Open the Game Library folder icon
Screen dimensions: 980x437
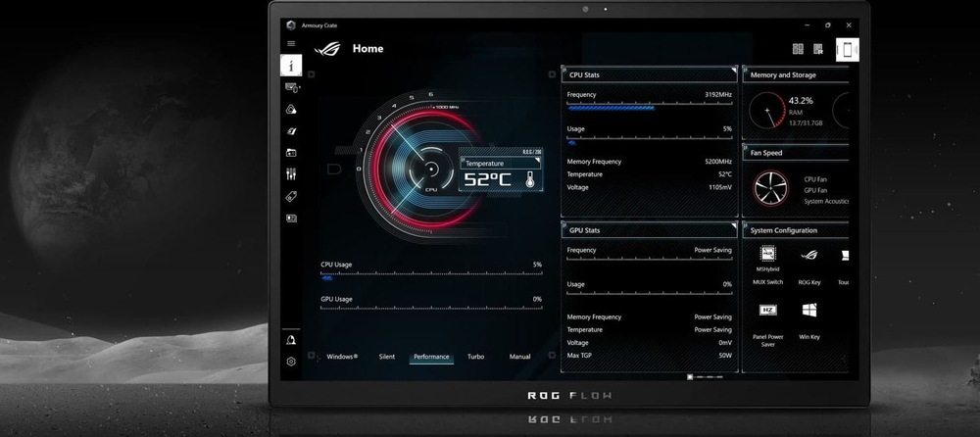click(291, 153)
